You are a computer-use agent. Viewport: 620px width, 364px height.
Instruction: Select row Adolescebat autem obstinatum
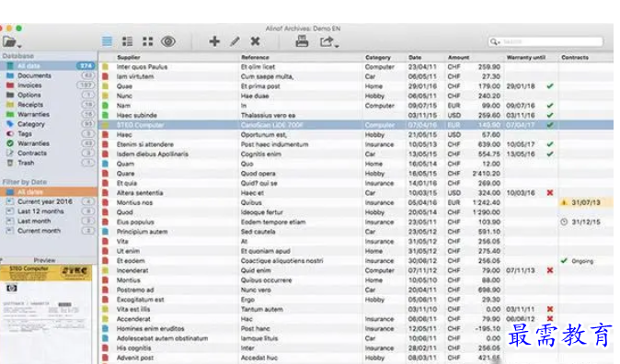(x=356, y=338)
